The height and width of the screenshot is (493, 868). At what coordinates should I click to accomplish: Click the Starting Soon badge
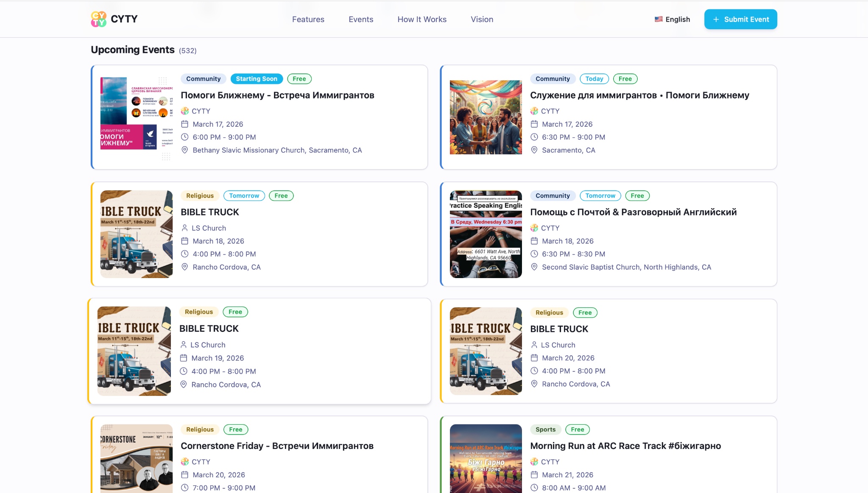(256, 79)
